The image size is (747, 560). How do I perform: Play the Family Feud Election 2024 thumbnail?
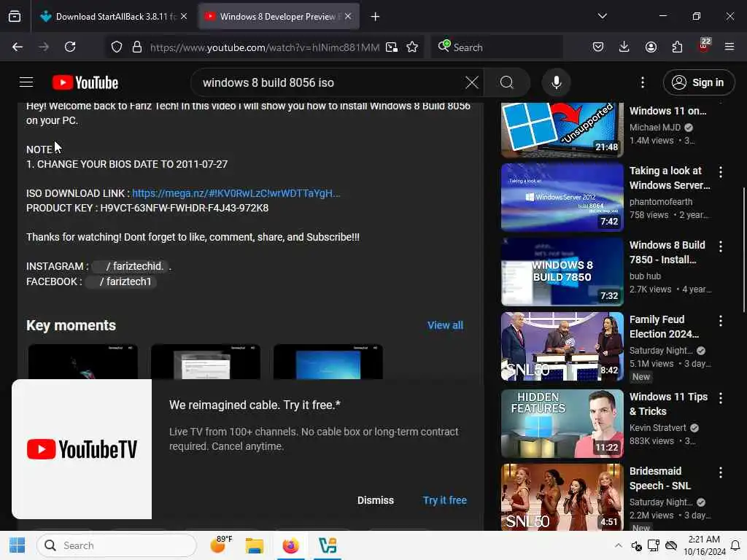pos(562,346)
